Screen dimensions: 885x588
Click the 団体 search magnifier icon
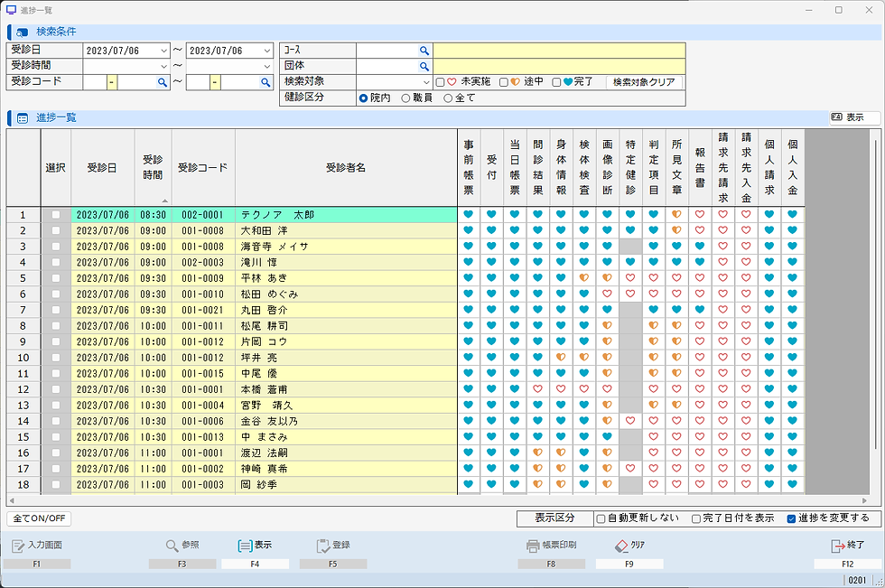pos(424,67)
